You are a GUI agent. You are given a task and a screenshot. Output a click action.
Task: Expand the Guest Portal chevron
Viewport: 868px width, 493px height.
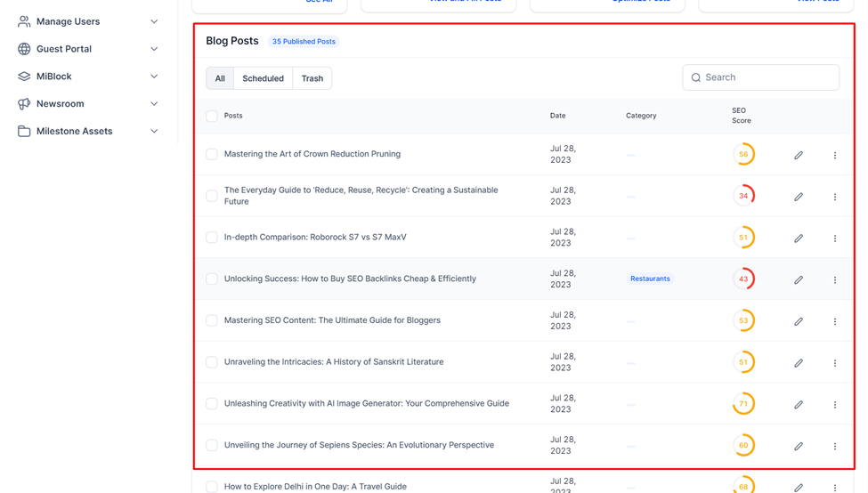[154, 49]
